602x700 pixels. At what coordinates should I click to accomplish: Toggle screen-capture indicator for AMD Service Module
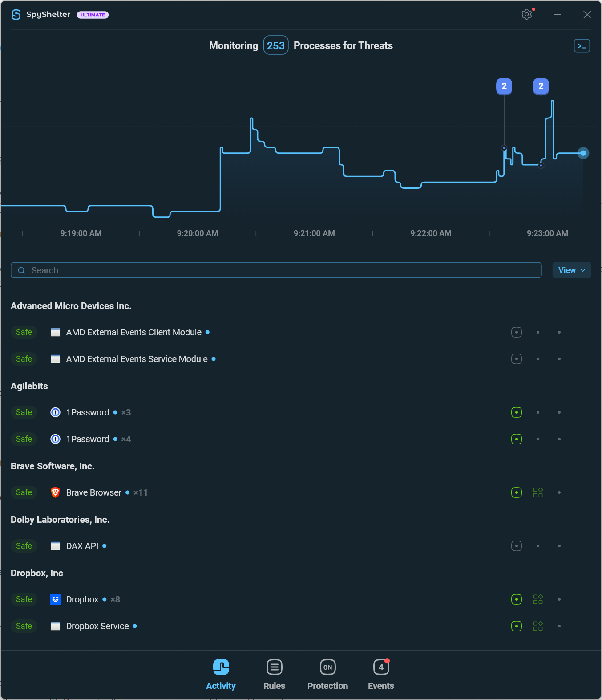517,359
